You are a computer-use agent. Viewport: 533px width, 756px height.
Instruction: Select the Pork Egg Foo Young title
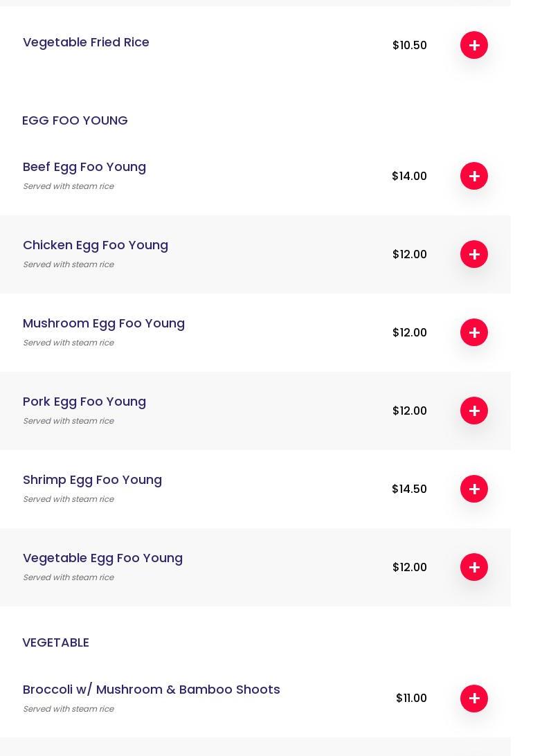pyautogui.click(x=84, y=402)
